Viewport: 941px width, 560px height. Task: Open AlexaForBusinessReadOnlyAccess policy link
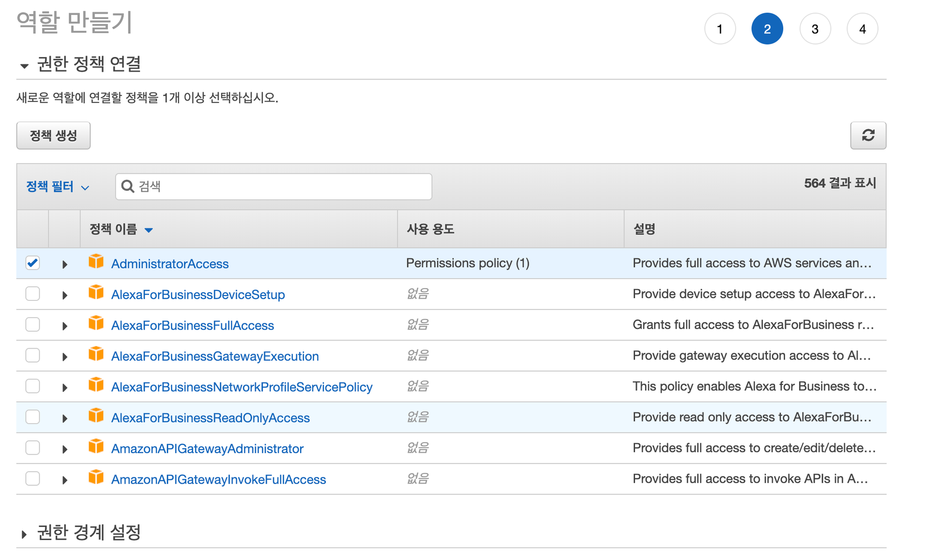[210, 418]
